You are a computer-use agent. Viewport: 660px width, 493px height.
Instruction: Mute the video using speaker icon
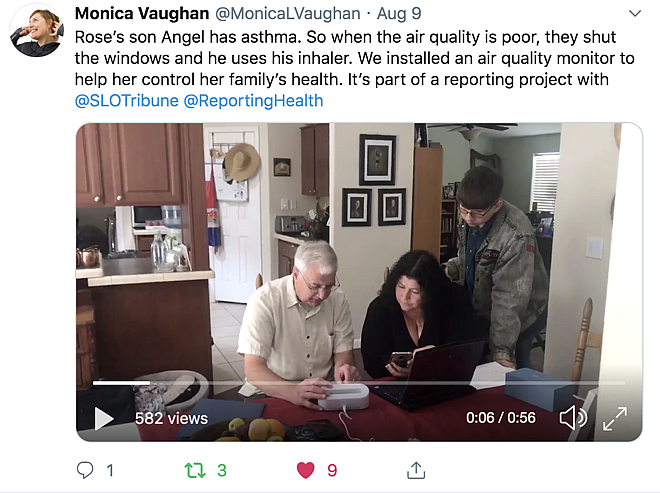coord(573,418)
